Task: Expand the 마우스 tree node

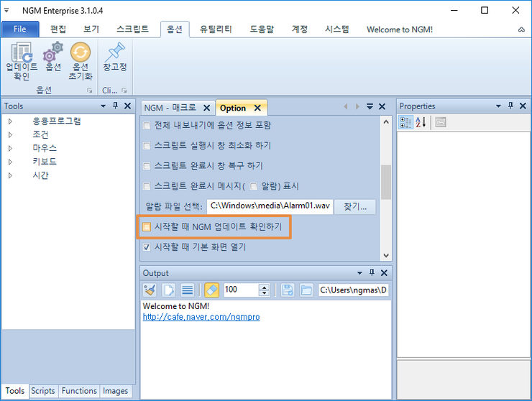Action: pos(10,148)
